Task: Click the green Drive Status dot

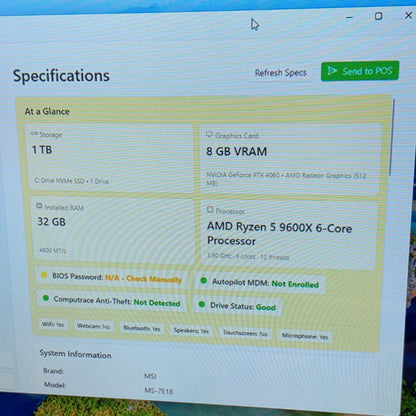Action: click(202, 304)
